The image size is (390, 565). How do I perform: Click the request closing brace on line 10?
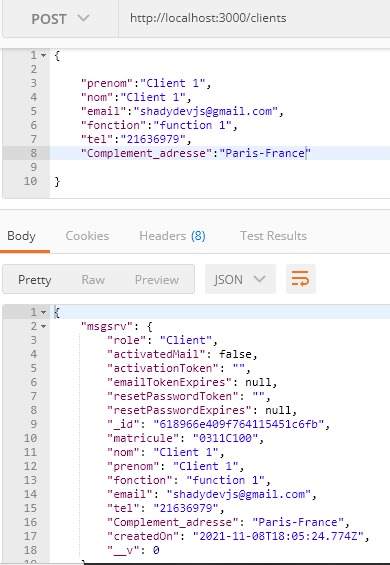[57, 182]
